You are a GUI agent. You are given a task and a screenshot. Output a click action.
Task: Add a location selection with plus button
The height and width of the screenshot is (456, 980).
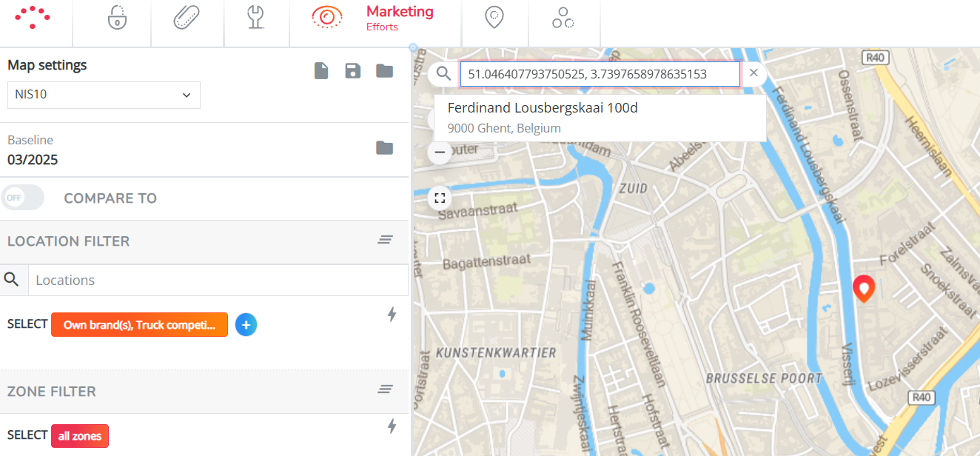click(x=246, y=325)
